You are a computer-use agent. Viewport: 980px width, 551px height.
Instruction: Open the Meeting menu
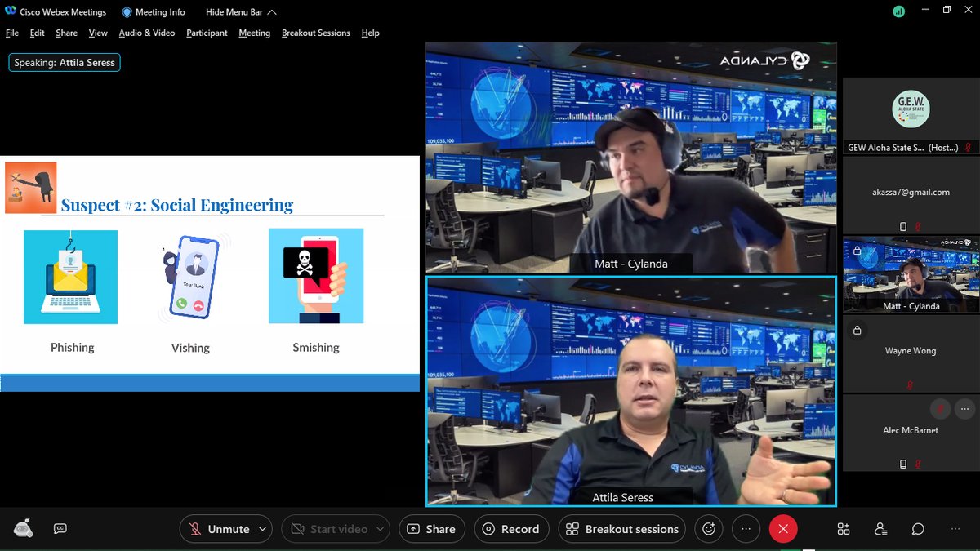pos(255,33)
